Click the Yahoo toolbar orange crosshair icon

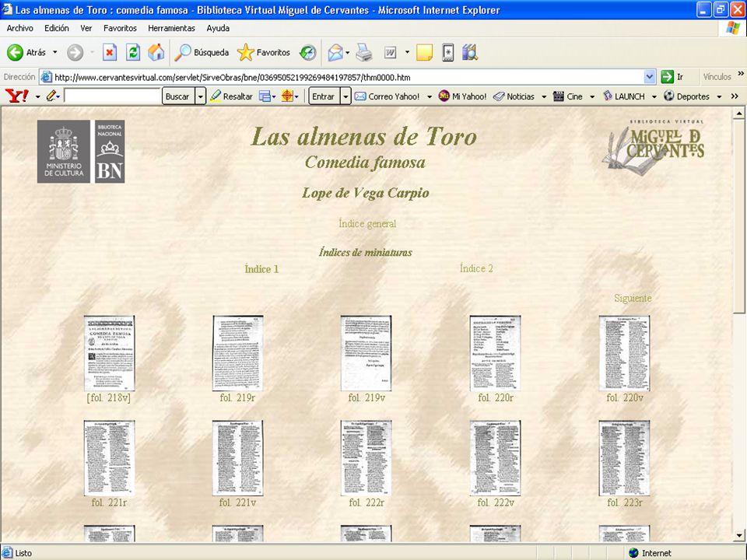pyautogui.click(x=287, y=96)
